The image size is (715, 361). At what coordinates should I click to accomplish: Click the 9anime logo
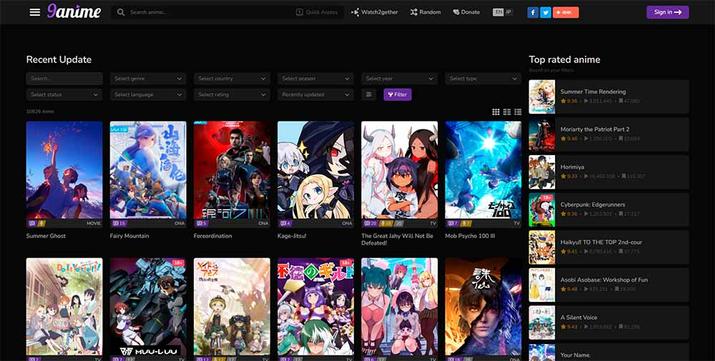(x=74, y=11)
